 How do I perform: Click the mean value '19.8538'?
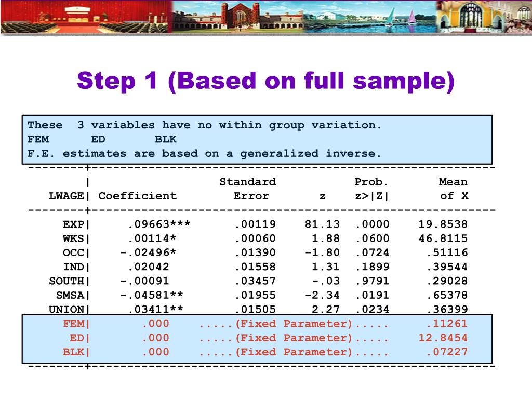click(x=443, y=224)
